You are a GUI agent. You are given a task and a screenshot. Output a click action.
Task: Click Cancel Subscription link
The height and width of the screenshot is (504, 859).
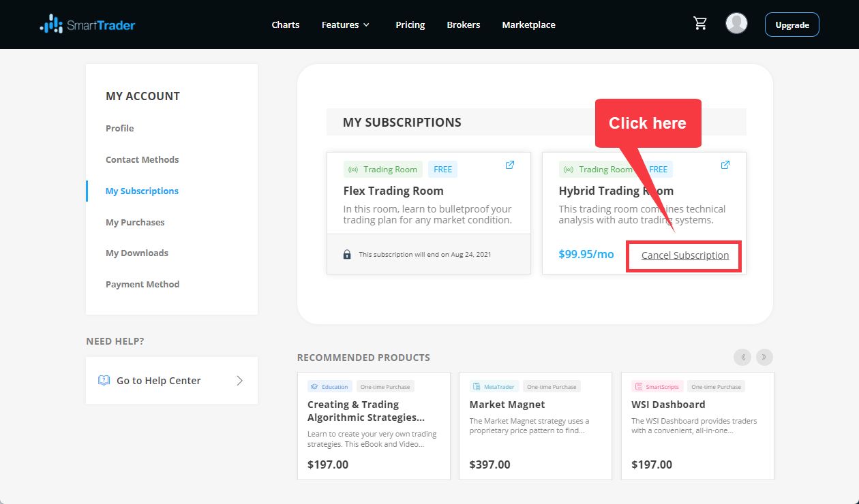tap(685, 255)
